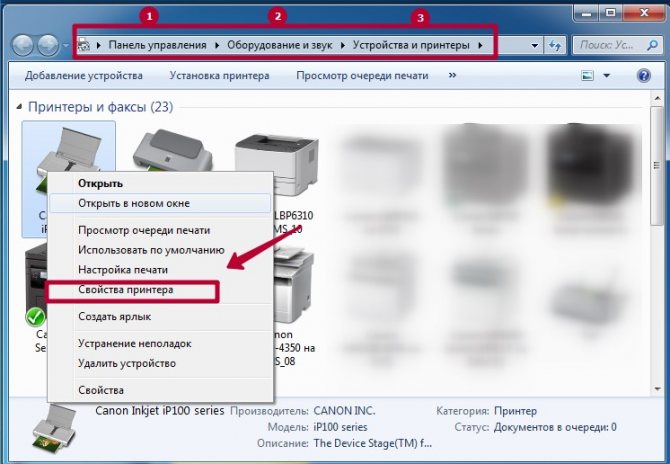Click the vertical scrollbar up arrow
Screen dimensions: 670x464
[x=657, y=99]
